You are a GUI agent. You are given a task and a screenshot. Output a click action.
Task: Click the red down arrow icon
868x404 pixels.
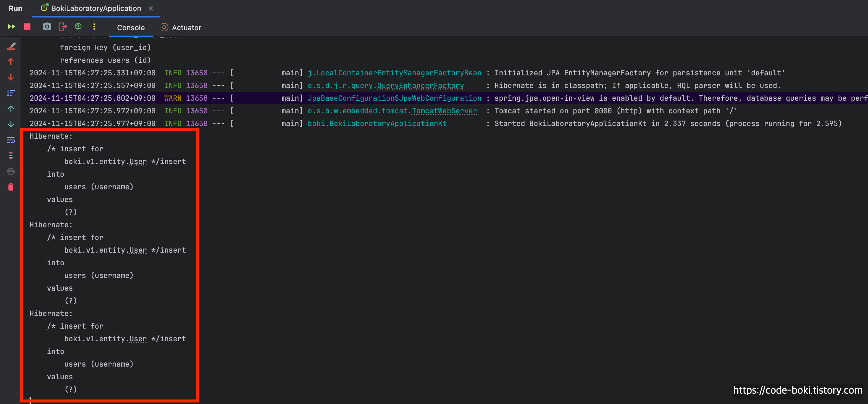click(x=11, y=77)
